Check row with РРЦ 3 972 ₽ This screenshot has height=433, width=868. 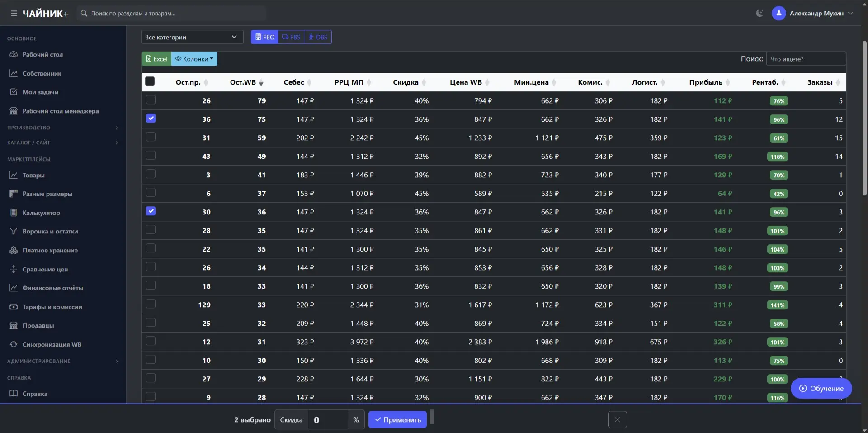pos(151,341)
